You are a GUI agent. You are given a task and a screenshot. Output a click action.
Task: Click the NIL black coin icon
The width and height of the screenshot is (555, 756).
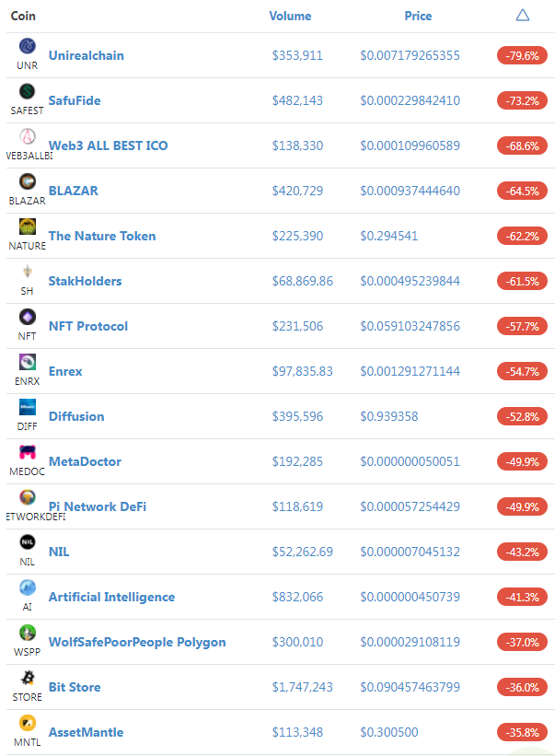tap(28, 542)
